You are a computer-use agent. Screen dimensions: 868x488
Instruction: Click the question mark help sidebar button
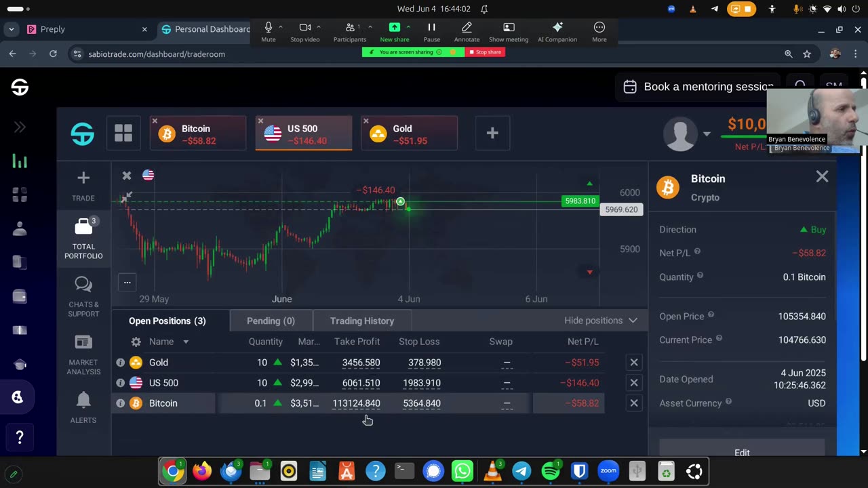[20, 438]
